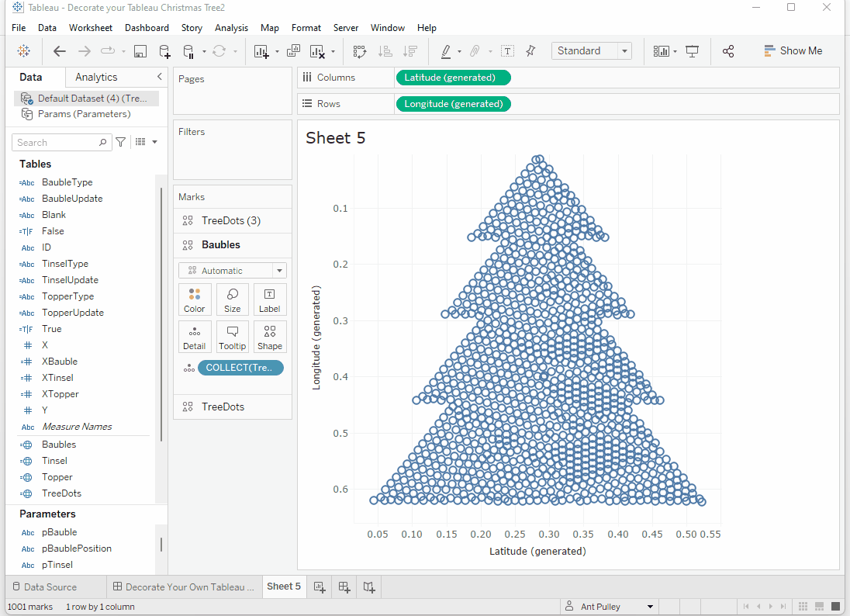Viewport: 850px width, 616px height.
Task: Click the Swap rows and columns icon
Action: click(359, 51)
